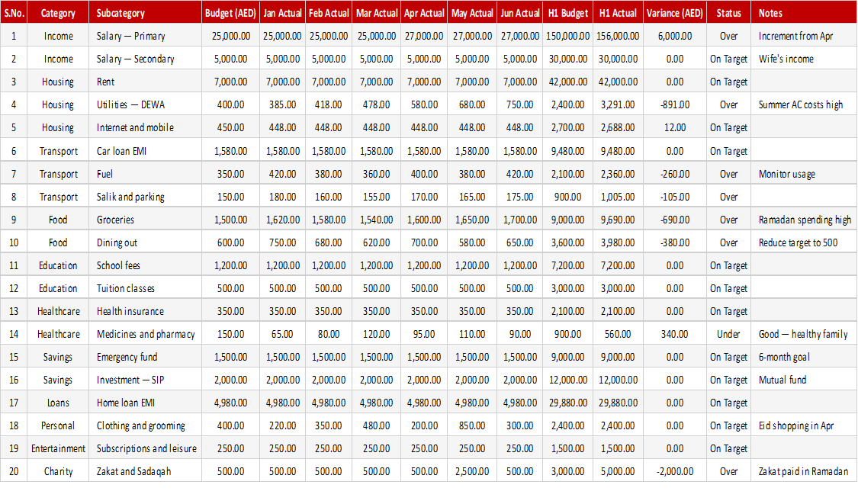858x504 pixels.
Task: Select the Health insurance cell
Action: pyautogui.click(x=145, y=311)
